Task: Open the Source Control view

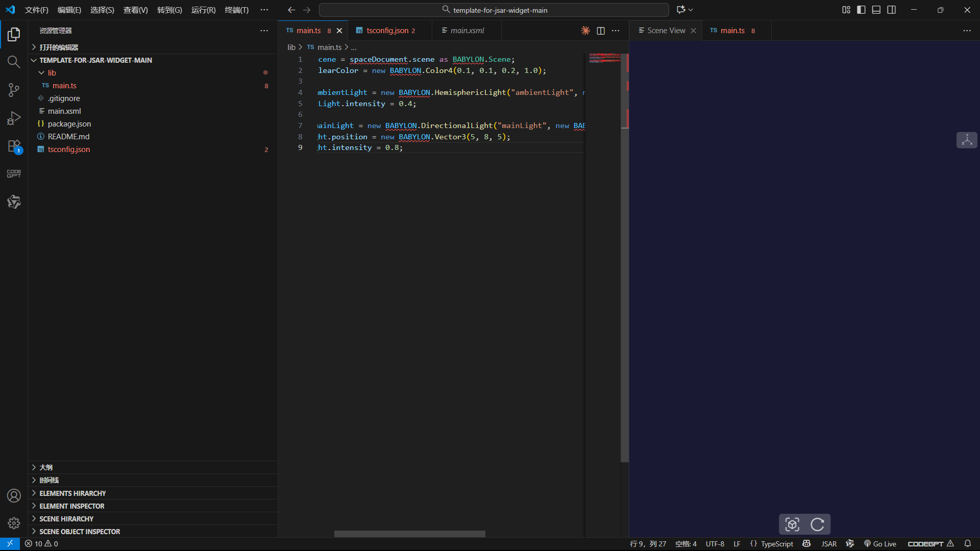Action: tap(14, 90)
